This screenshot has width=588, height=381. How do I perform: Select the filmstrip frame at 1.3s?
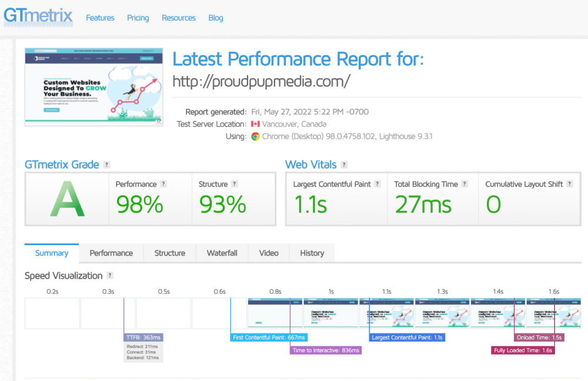442,313
